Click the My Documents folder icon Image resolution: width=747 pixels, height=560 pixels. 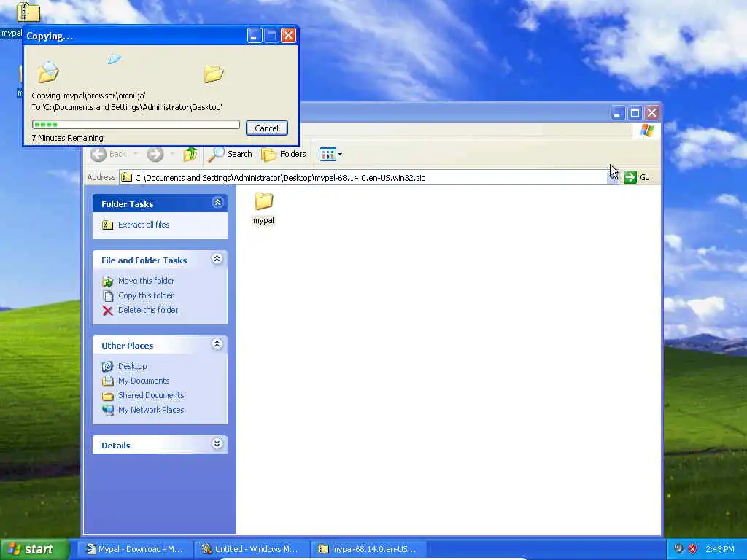[x=108, y=381]
